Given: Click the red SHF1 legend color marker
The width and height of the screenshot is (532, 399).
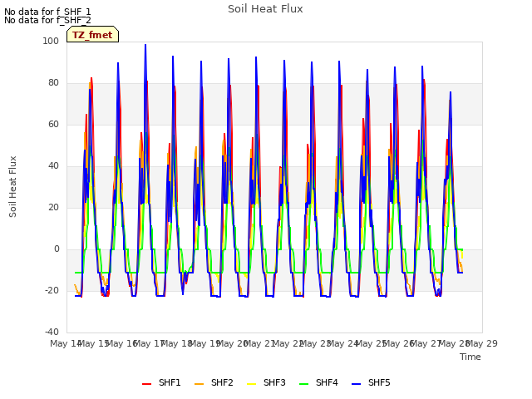Looking at the screenshot, I should coord(146,384).
